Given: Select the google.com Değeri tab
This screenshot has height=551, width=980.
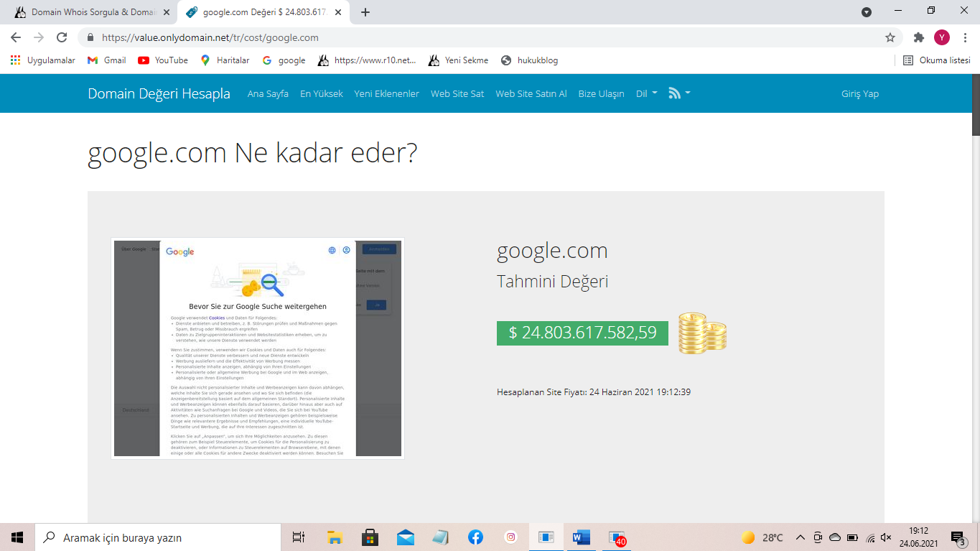Looking at the screenshot, I should [x=263, y=12].
